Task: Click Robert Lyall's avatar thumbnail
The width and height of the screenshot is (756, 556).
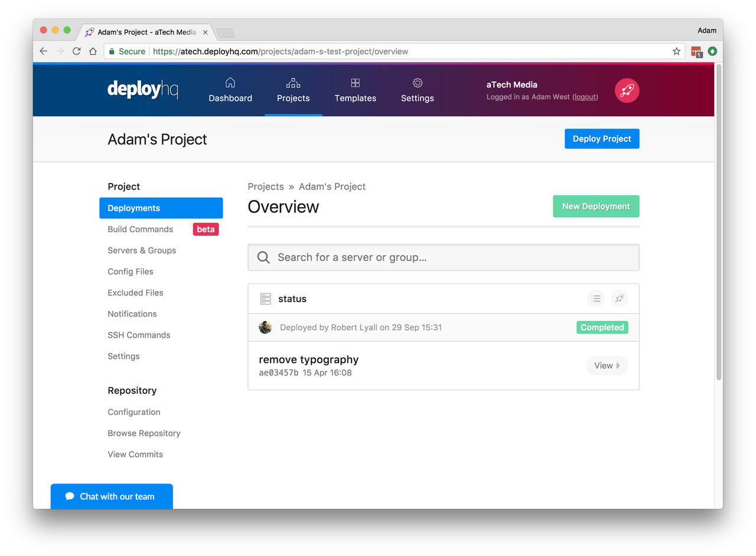Action: coord(265,327)
